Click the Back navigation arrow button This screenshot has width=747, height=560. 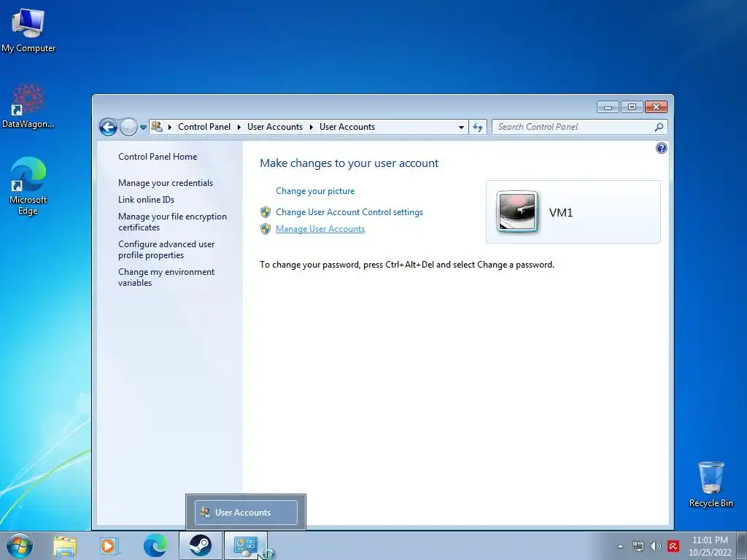coord(108,127)
